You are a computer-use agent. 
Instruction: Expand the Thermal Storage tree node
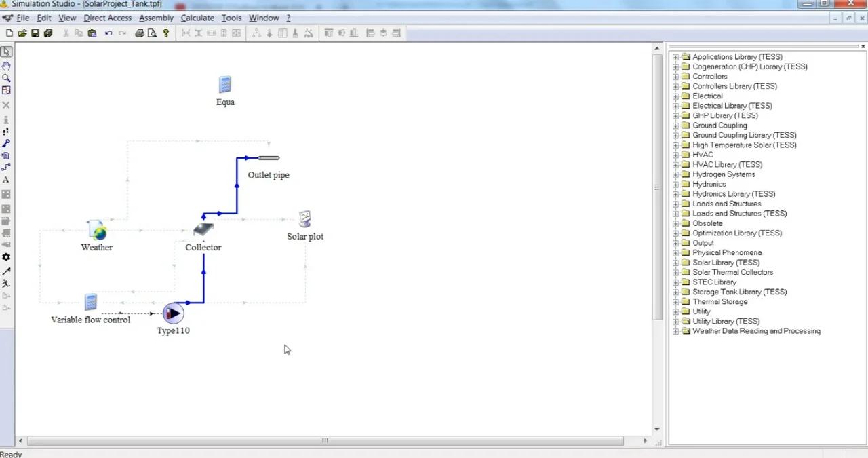[675, 302]
